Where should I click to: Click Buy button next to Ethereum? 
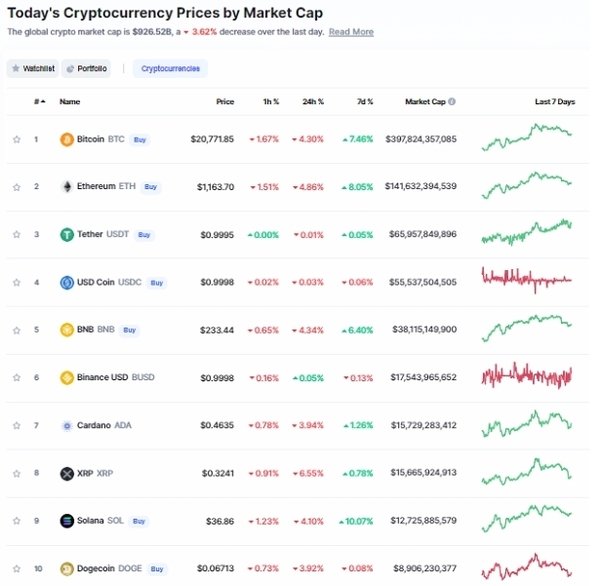(x=151, y=187)
